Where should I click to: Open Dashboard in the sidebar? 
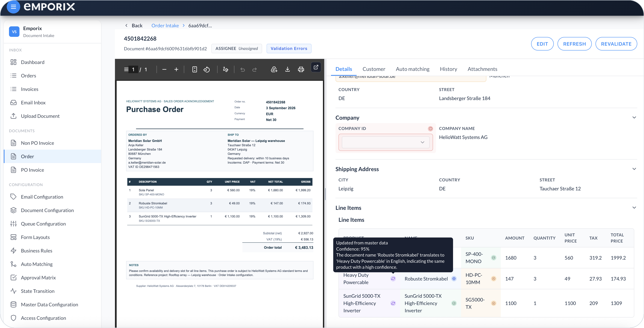[x=52, y=62]
